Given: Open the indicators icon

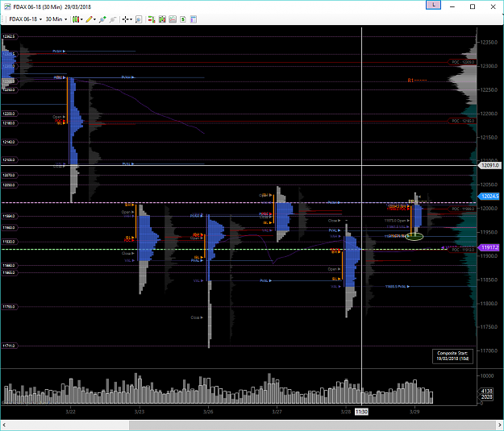Looking at the screenshot, I should [x=173, y=19].
